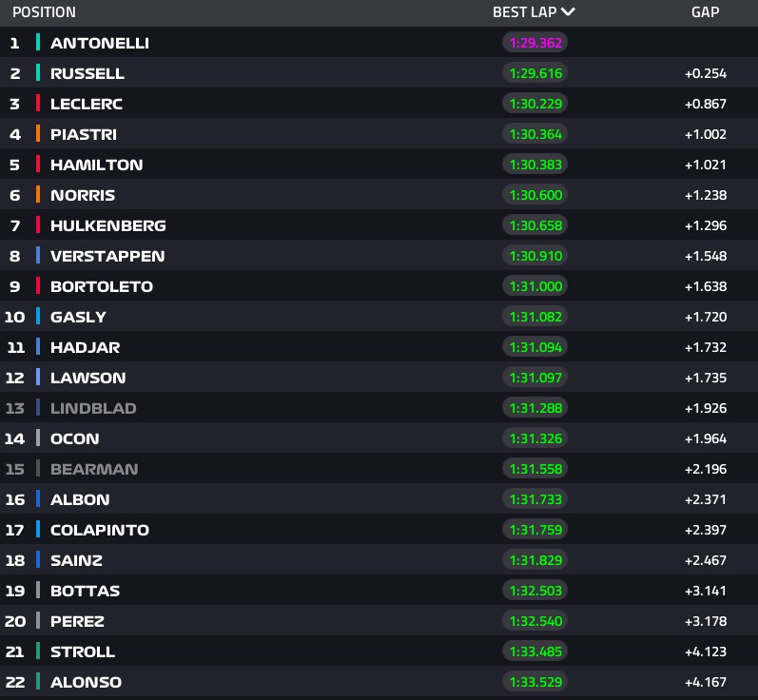The image size is (758, 700).
Task: Select the dimmed Bearman driver name
Action: tap(94, 469)
